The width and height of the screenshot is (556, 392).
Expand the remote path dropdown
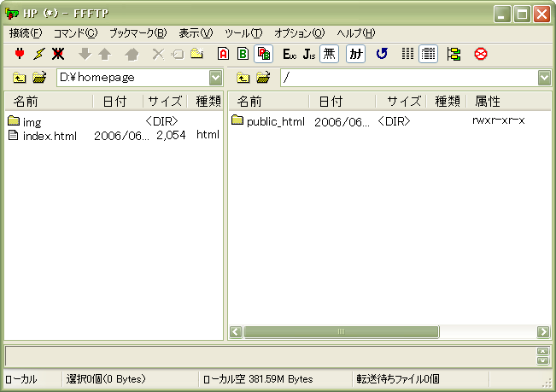[x=544, y=78]
